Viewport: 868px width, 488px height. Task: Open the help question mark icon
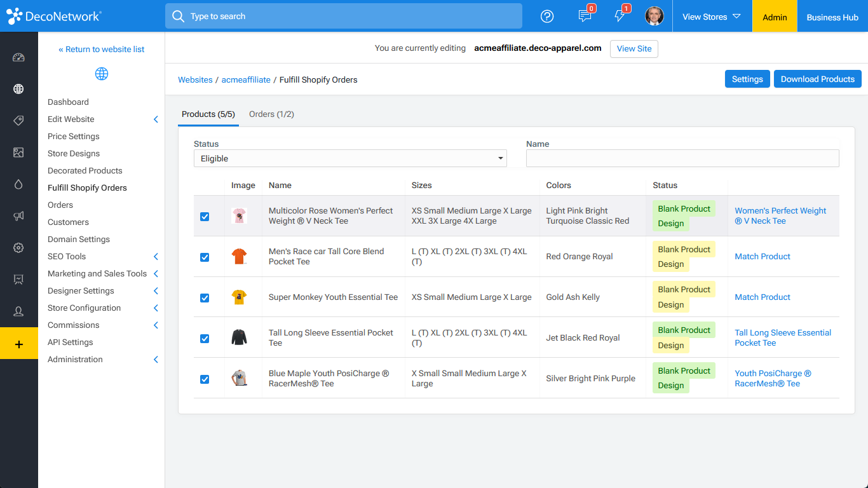tap(547, 17)
